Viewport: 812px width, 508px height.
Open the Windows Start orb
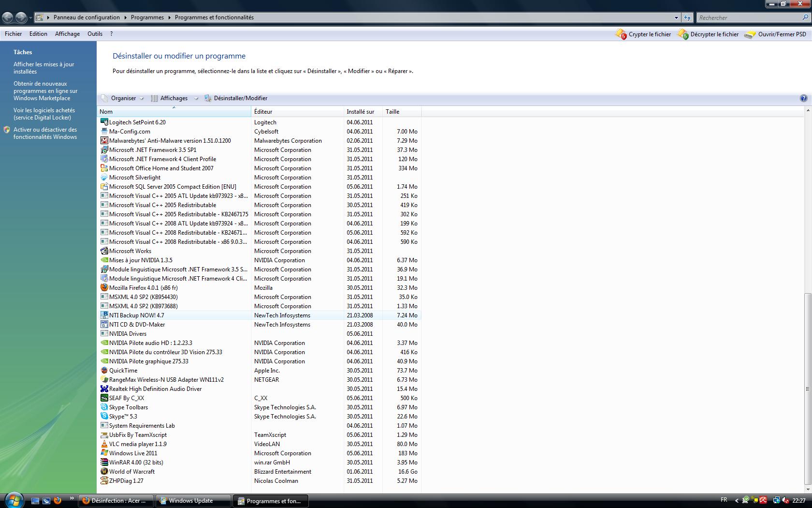tap(13, 500)
